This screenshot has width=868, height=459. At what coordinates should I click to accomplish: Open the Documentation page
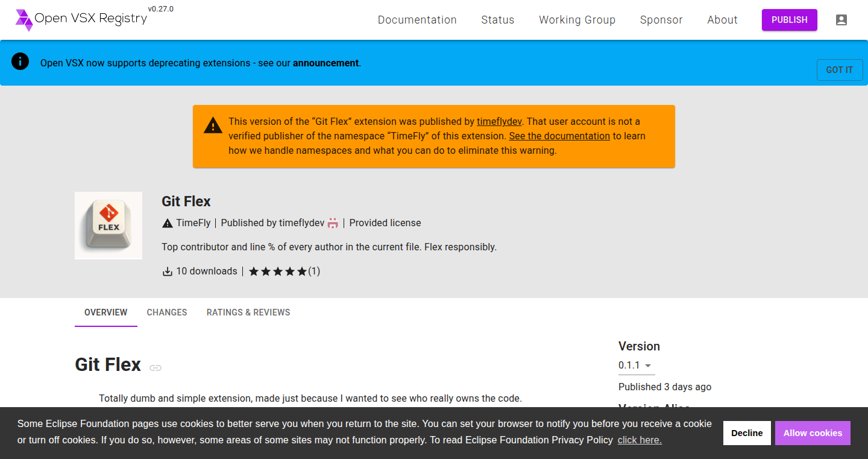tap(417, 20)
